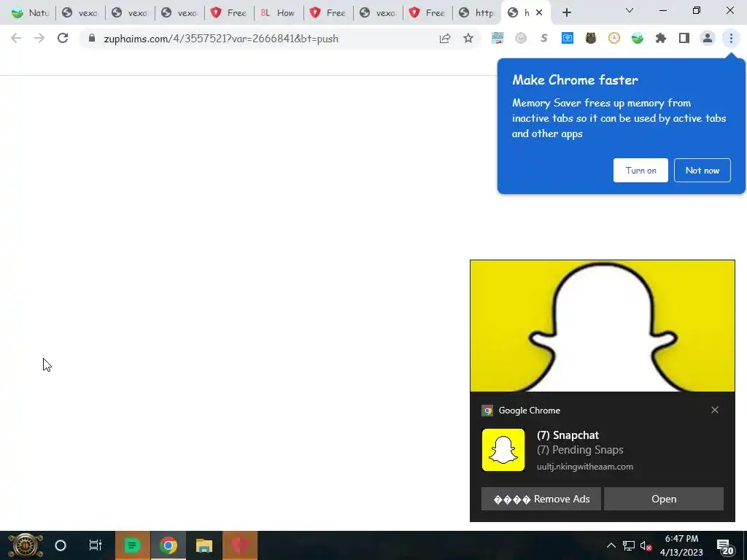Click the first colorful extension icon next to the star
This screenshot has width=747, height=560.
(x=498, y=38)
